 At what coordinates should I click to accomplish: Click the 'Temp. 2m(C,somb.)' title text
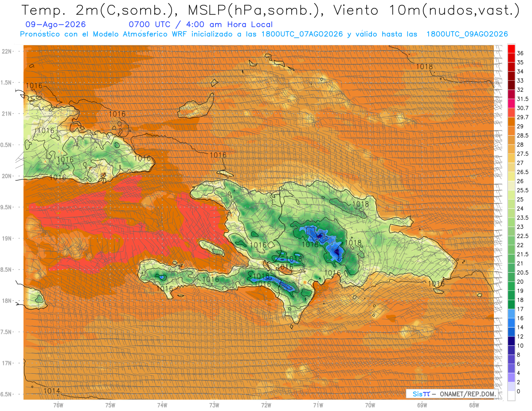(x=99, y=10)
